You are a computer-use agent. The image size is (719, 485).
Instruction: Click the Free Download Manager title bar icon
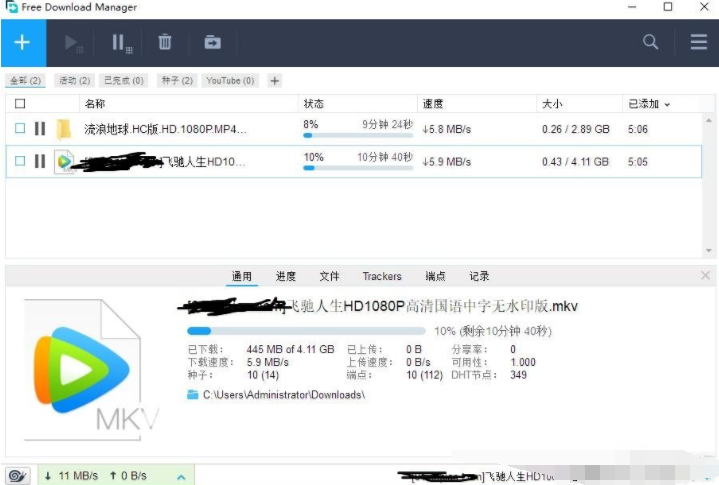pyautogui.click(x=11, y=7)
